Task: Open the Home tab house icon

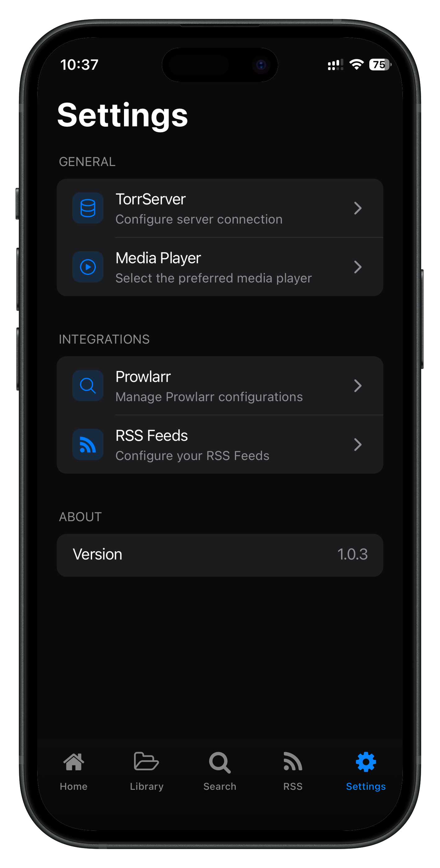Action: pyautogui.click(x=74, y=762)
